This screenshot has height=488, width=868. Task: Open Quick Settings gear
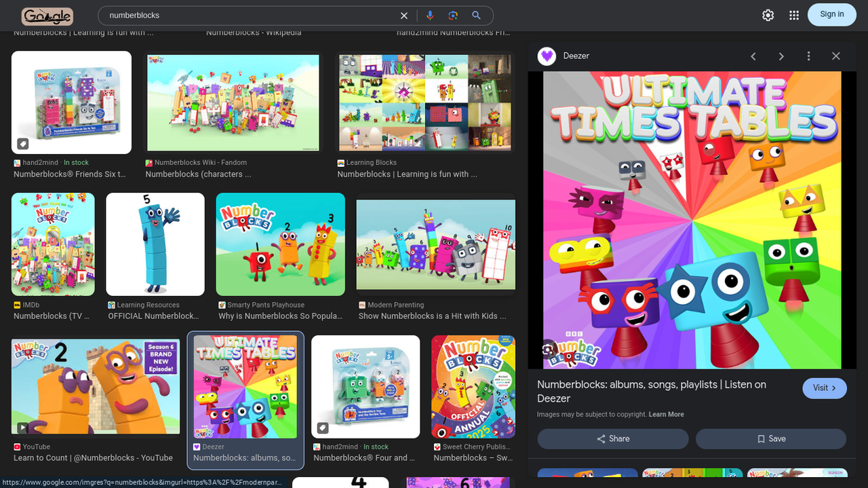click(768, 15)
